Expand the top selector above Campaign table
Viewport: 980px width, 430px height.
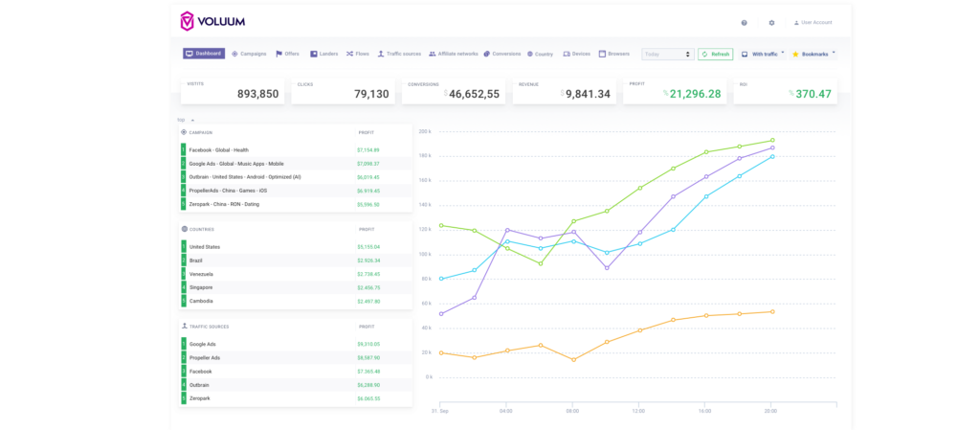click(x=192, y=120)
